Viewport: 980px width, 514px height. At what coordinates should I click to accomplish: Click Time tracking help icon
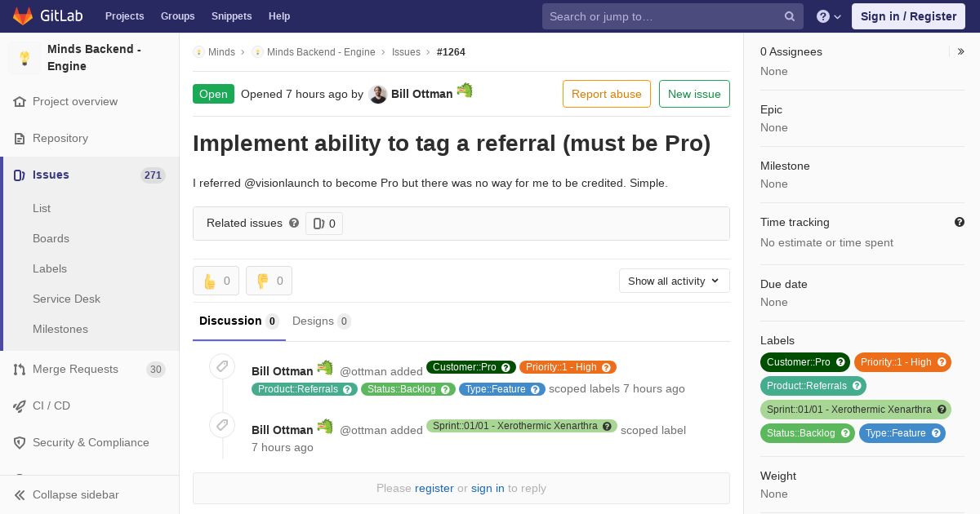pyautogui.click(x=960, y=222)
